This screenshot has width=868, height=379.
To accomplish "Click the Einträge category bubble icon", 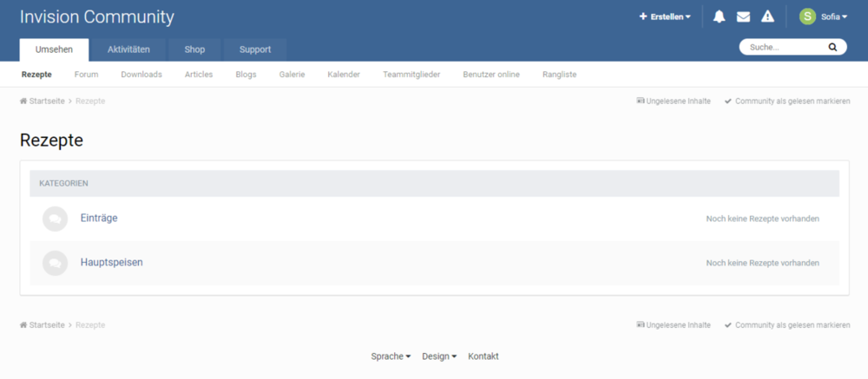I will (55, 219).
